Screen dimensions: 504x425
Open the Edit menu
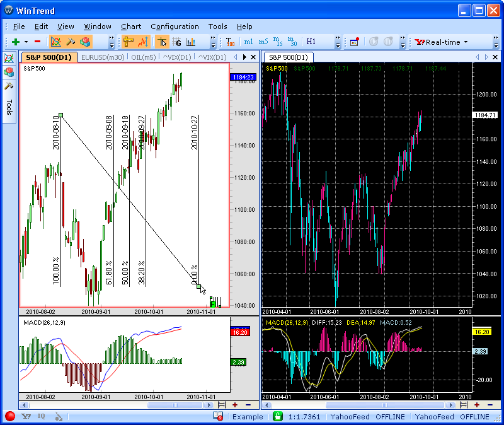41,26
